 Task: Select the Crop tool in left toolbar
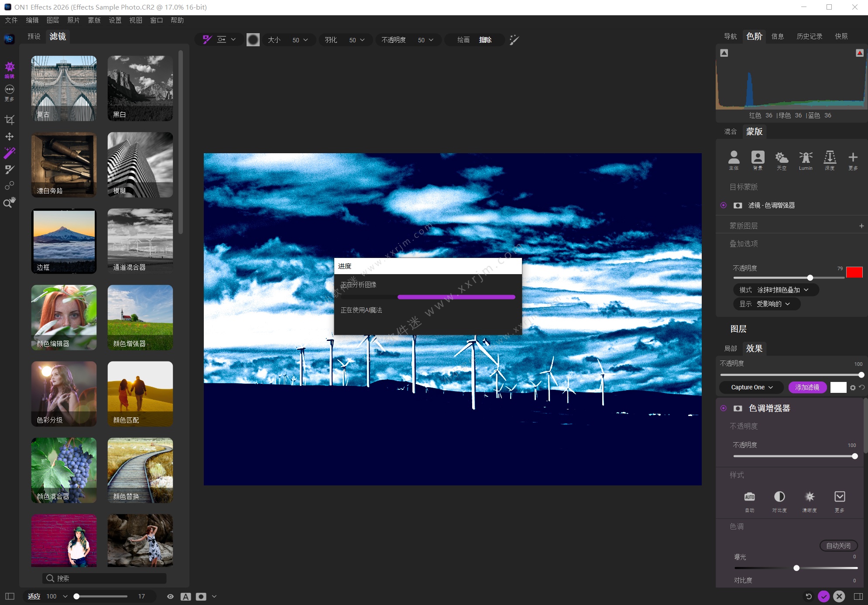10,120
